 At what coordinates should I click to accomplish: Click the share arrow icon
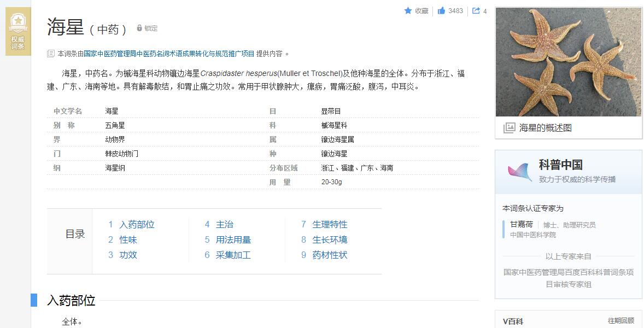tap(476, 11)
